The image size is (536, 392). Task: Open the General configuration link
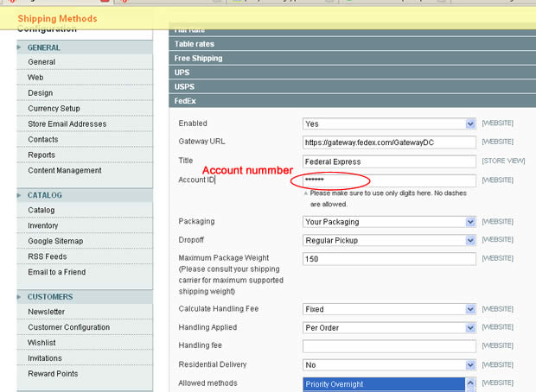[41, 62]
